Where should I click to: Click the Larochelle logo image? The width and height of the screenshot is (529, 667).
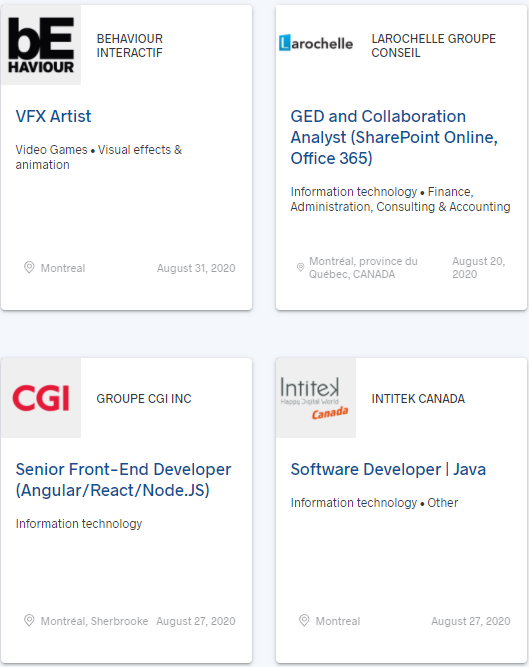(316, 43)
